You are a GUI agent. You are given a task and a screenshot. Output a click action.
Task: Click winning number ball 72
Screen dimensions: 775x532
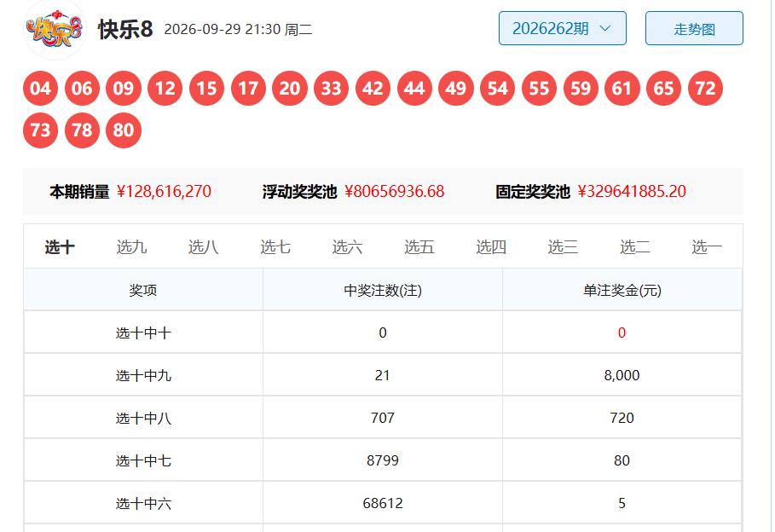[705, 89]
